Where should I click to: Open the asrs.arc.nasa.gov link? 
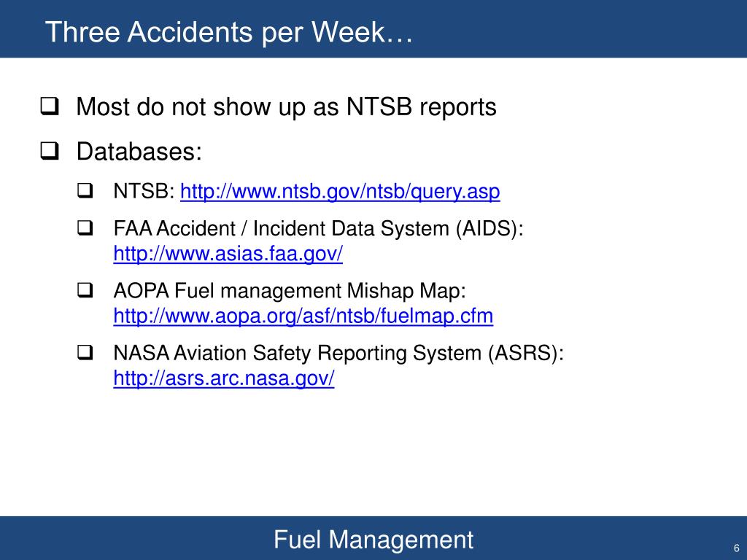coord(224,378)
